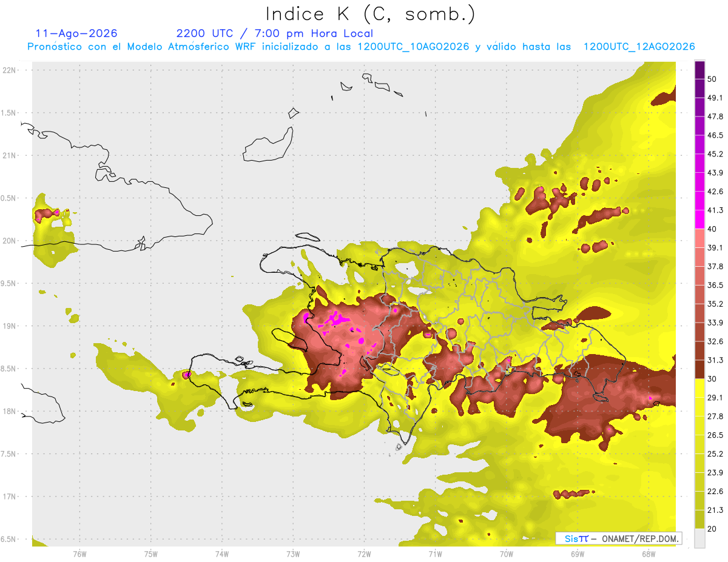Click the latitude label '20N'
728x562 pixels.
(x=9, y=241)
